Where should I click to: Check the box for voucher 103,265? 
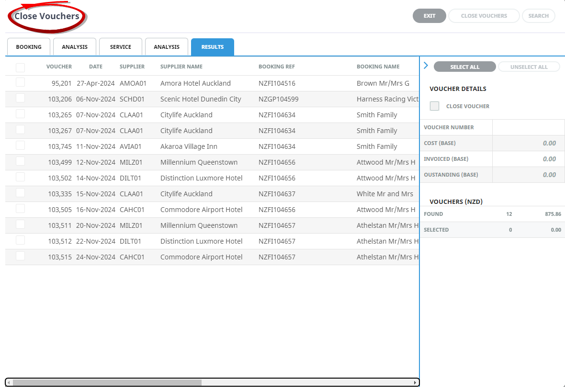pyautogui.click(x=20, y=114)
